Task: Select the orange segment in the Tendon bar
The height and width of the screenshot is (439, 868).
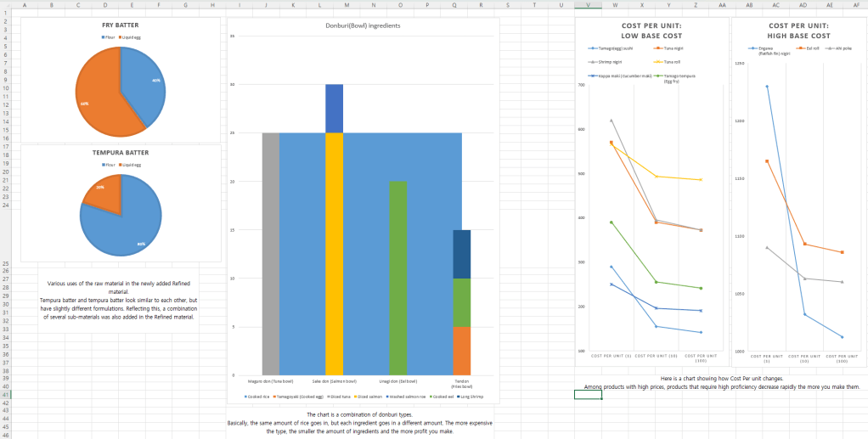Action: (x=461, y=351)
